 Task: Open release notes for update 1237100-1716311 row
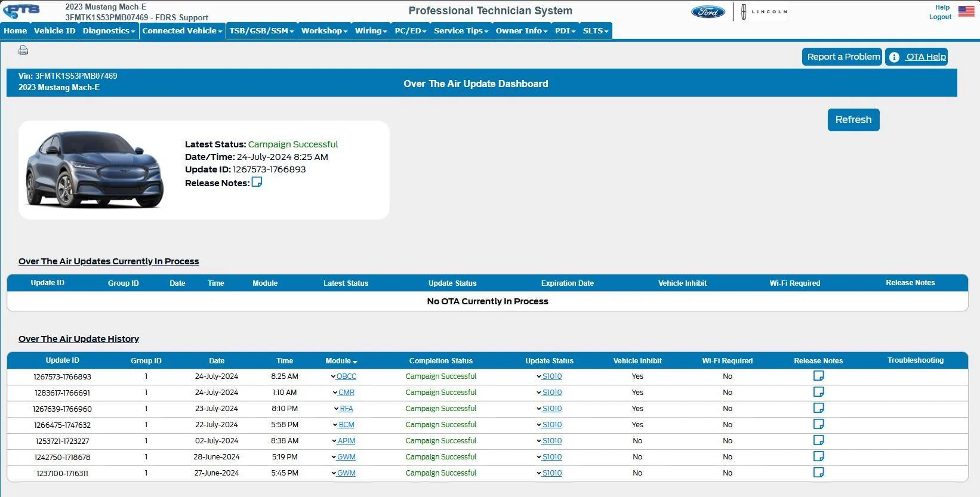[x=818, y=473]
